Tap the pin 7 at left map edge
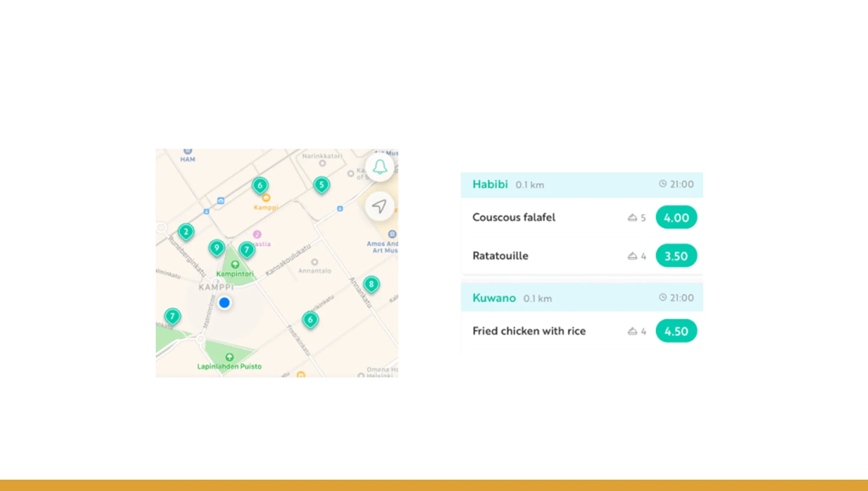Screen dimensions: 868x491 tap(172, 316)
